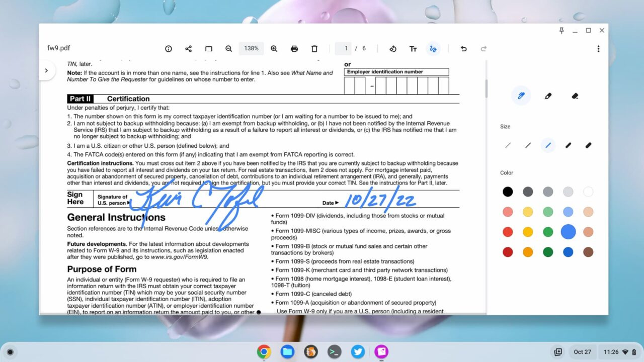Open the Files app from shelf
Viewport: 644px width, 362px height.
point(287,352)
